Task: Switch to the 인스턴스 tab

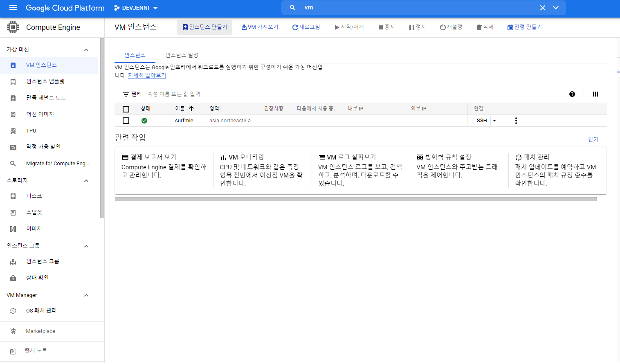Action: tap(135, 55)
